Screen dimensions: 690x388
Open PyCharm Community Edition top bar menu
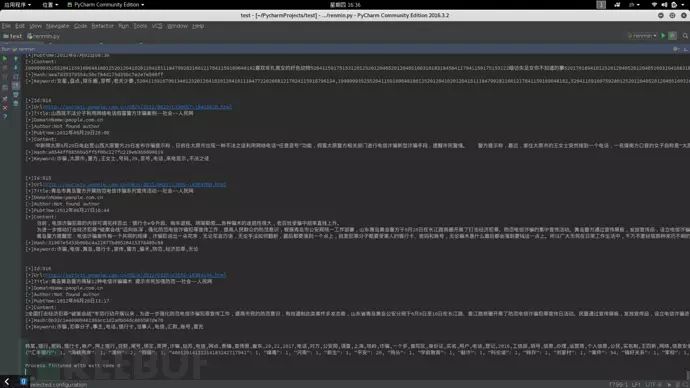click(x=106, y=4)
